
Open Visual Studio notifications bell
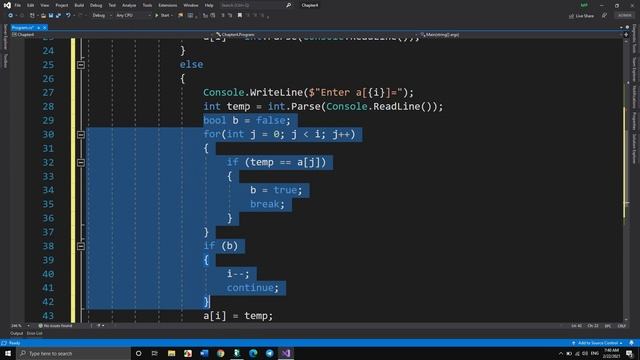[x=631, y=343]
